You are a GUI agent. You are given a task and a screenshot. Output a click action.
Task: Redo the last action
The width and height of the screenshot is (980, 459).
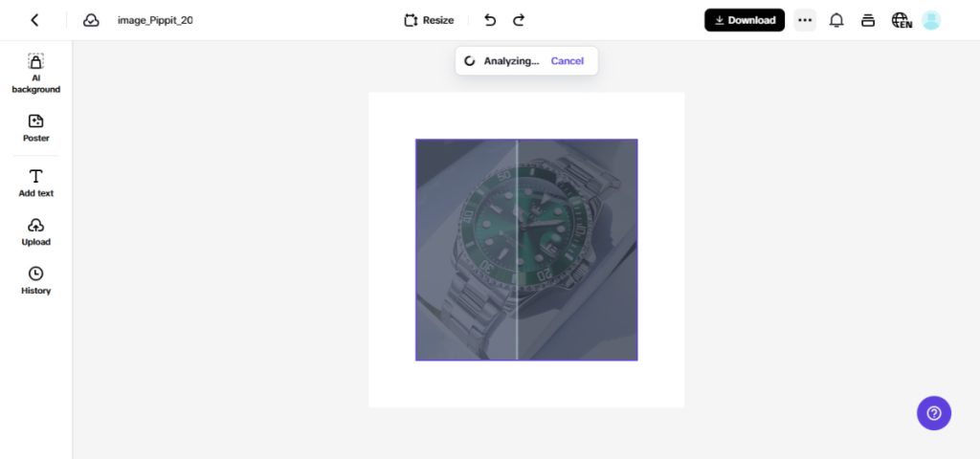[519, 20]
